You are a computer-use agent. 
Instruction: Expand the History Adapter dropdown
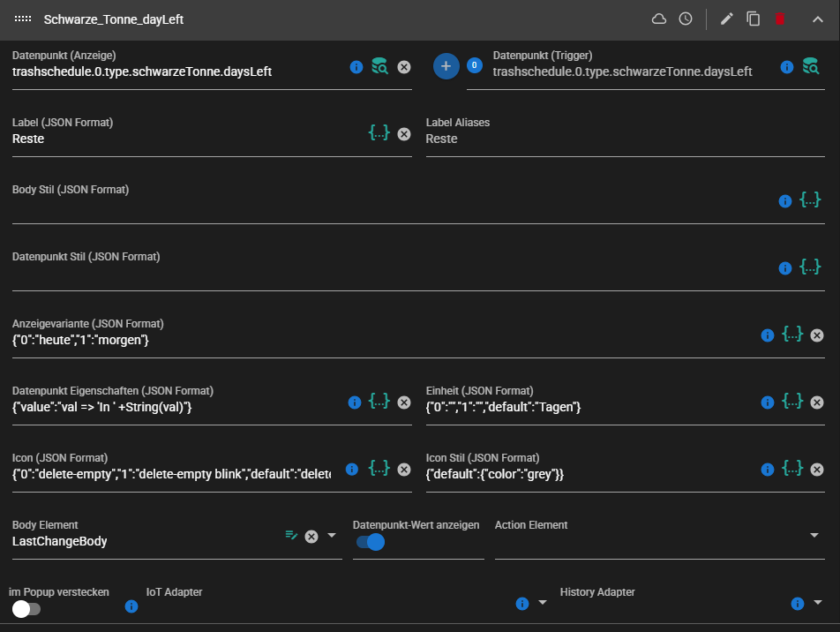[818, 603]
